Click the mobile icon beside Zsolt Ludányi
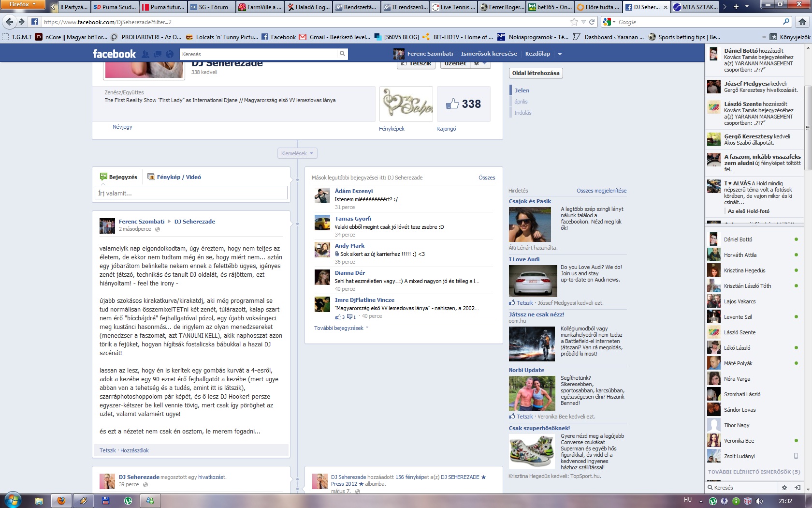812x508 pixels. [796, 456]
